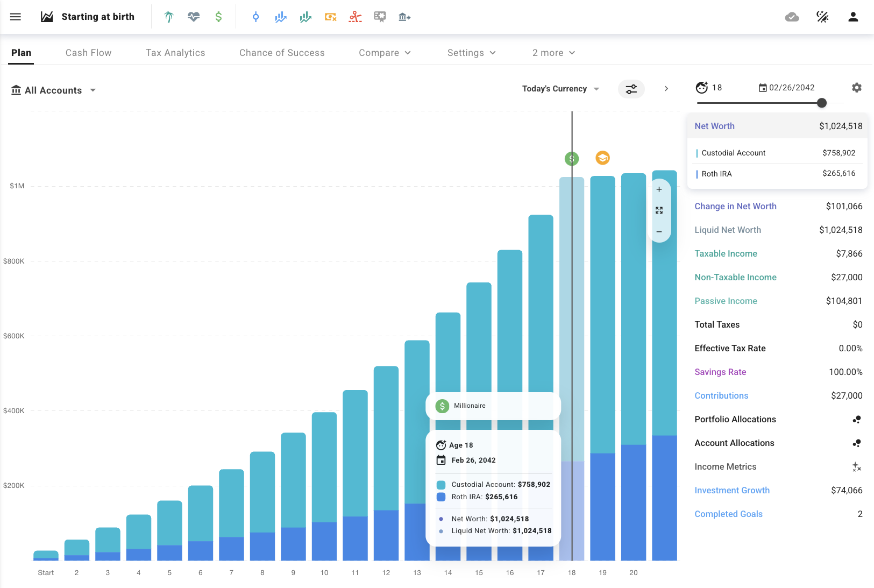
Task: Zoom in on chart with plus button
Action: [x=659, y=189]
